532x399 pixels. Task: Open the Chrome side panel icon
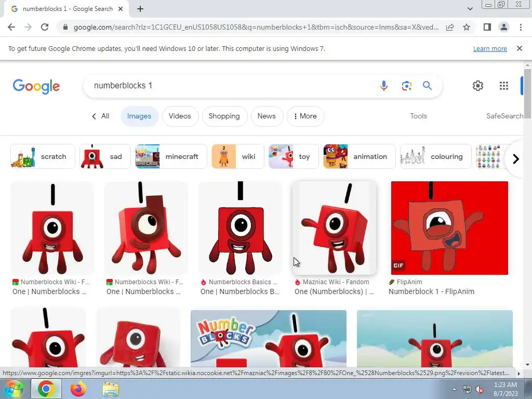point(487,27)
